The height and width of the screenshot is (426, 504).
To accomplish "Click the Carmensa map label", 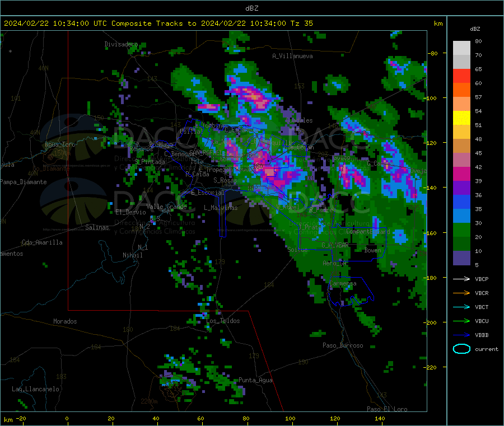I will (343, 283).
